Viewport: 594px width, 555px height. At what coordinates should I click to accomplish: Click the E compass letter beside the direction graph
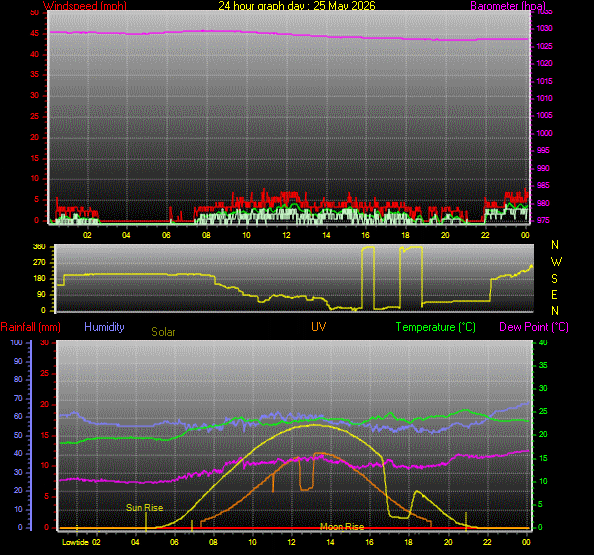554,295
